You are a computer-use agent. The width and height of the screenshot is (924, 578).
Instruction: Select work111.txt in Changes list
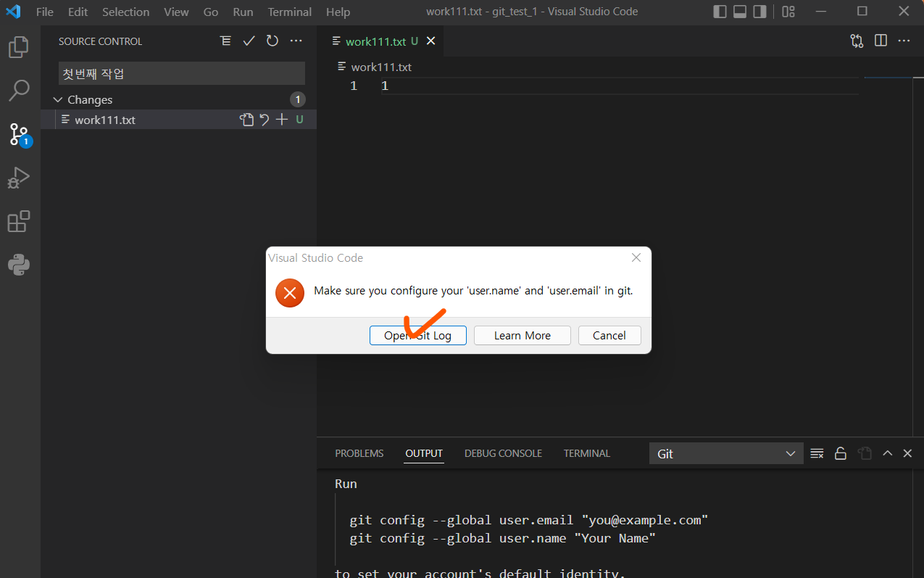pyautogui.click(x=179, y=120)
